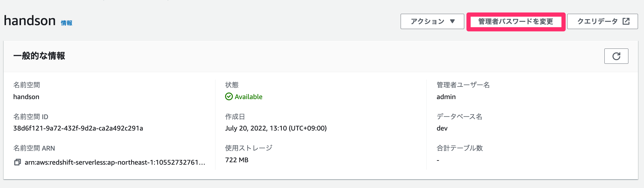The height and width of the screenshot is (188, 644).
Task: Click the Available status text
Action: (x=248, y=97)
